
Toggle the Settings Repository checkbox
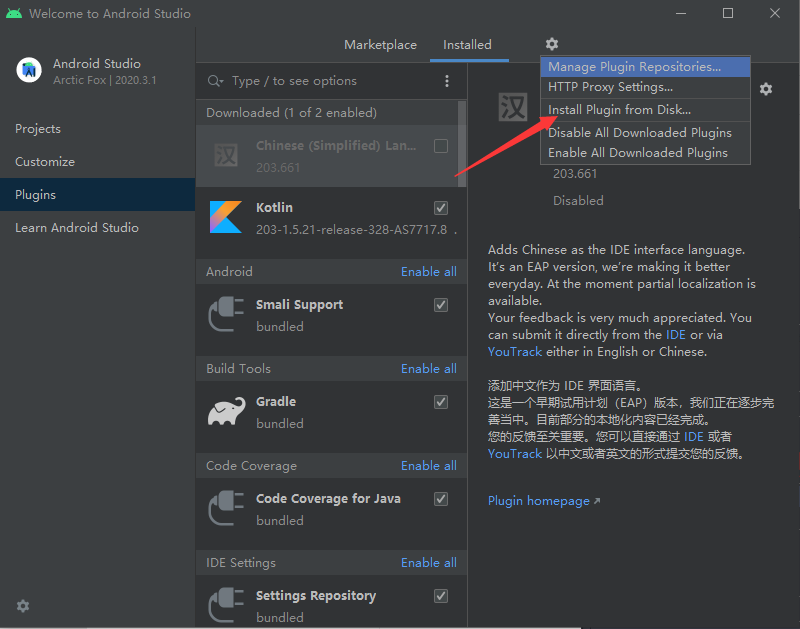pyautogui.click(x=441, y=596)
